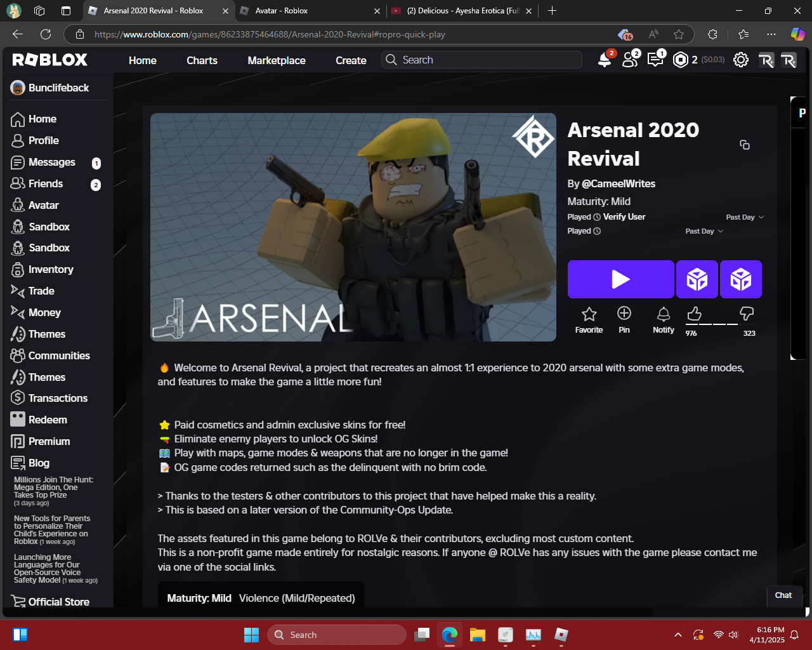The width and height of the screenshot is (812, 650).
Task: Refresh the page in Edge
Action: tap(46, 34)
